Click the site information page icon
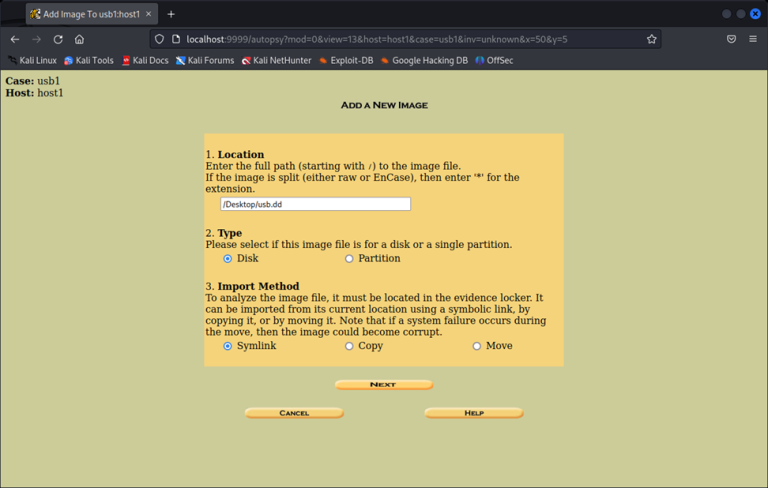The width and height of the screenshot is (768, 488). tap(176, 39)
